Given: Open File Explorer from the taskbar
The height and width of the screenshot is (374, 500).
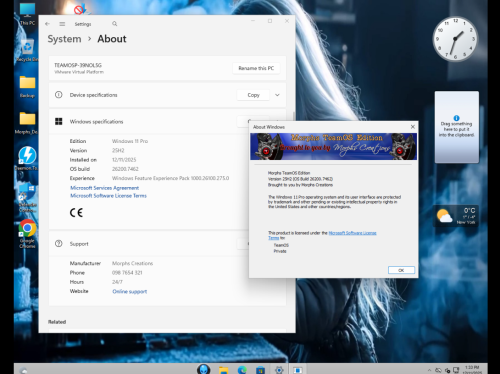Looking at the screenshot, I should (224, 370).
